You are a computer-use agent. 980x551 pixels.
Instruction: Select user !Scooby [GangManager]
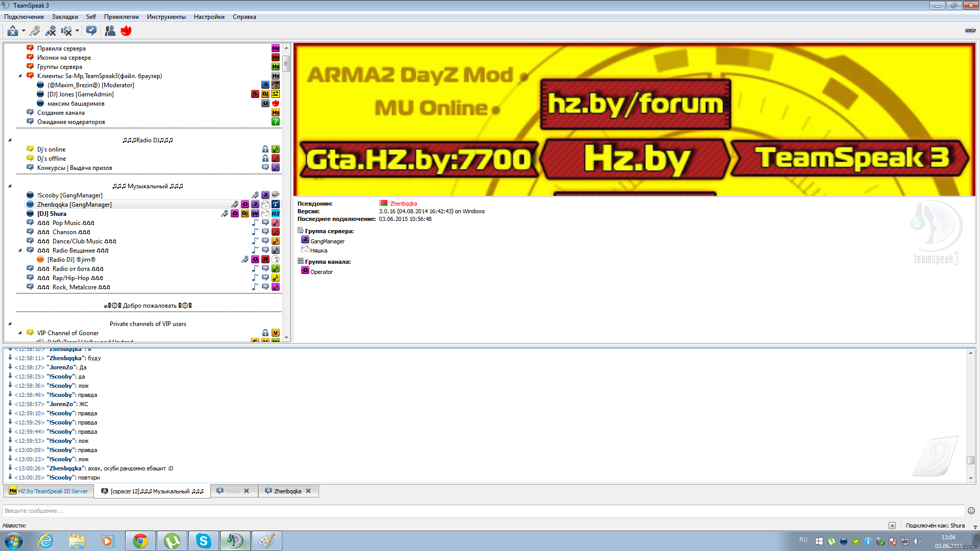[x=69, y=195]
